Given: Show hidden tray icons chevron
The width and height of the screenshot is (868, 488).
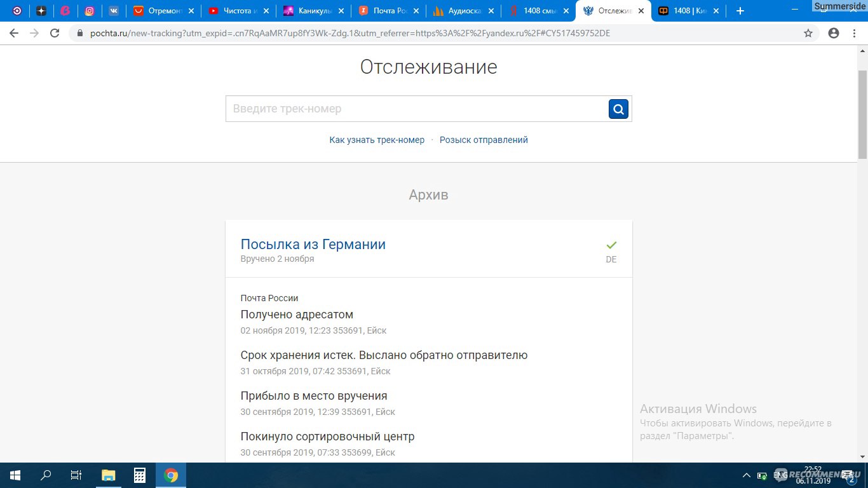Looking at the screenshot, I should pos(746,475).
